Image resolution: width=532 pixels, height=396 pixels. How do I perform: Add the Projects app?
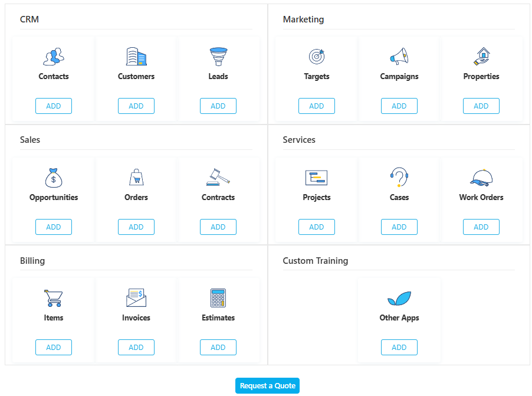(317, 227)
